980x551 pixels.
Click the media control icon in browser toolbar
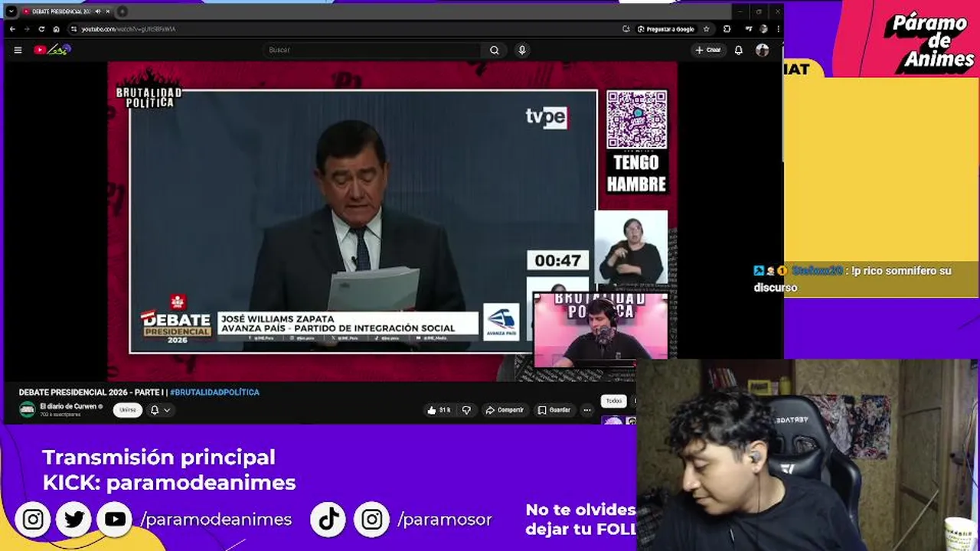(748, 29)
